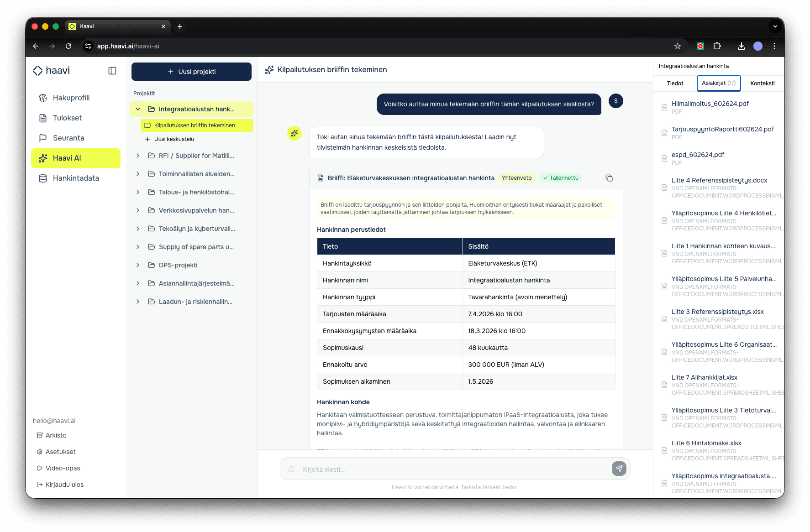Open the Konteksti tab
Viewport: 810px width, 532px height.
(763, 83)
